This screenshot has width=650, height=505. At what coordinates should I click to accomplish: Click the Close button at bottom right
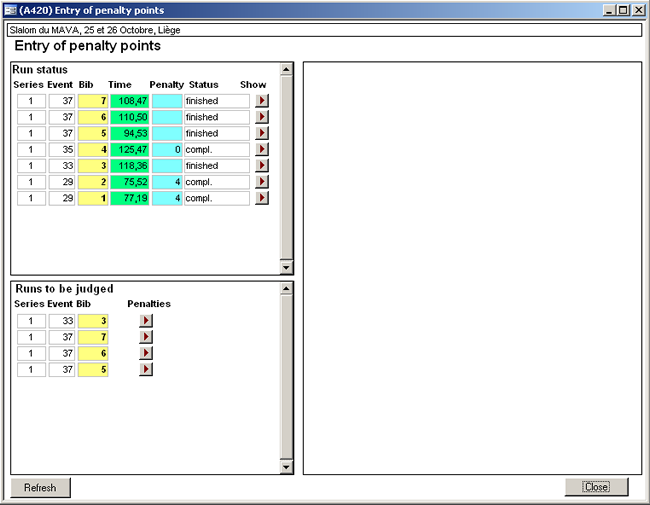tap(597, 487)
